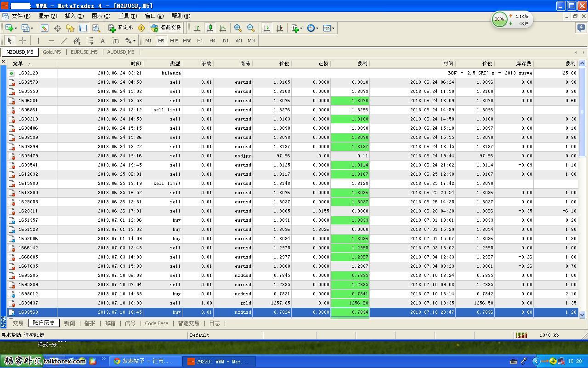
Task: Select the equidistant channel tool
Action: coord(77,40)
